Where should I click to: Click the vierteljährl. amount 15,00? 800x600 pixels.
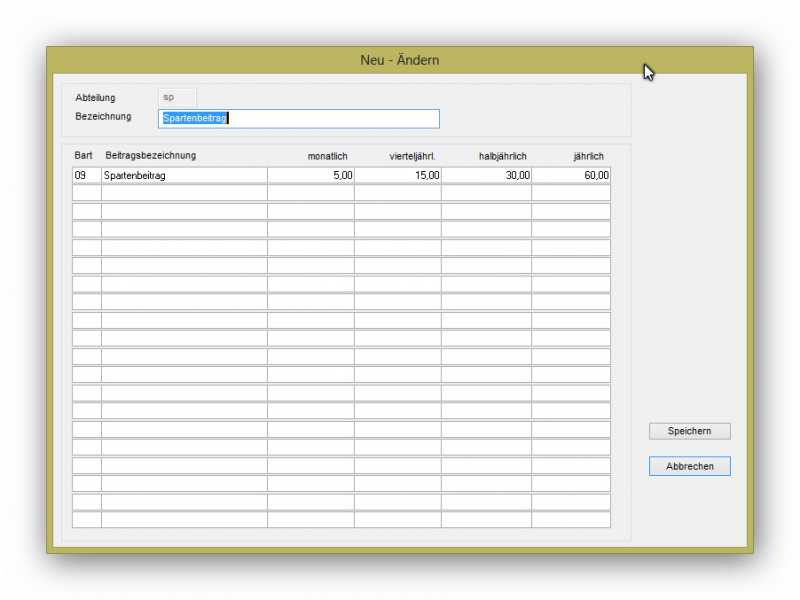pos(397,175)
